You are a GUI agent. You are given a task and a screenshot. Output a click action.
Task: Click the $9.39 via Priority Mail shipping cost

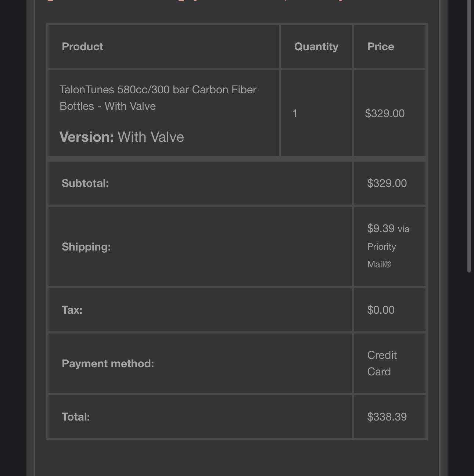388,246
